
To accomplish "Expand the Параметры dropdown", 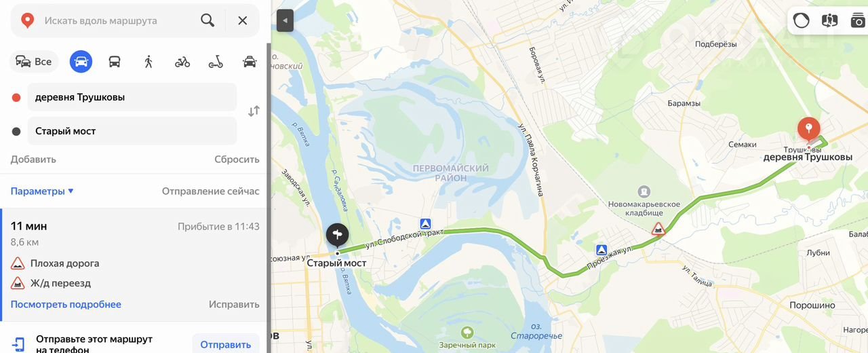I will [42, 191].
